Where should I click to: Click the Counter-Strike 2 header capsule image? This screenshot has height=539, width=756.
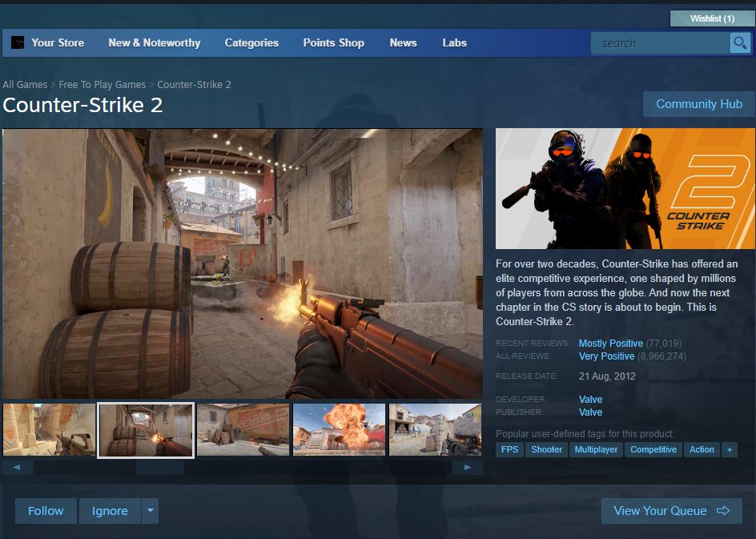[x=625, y=189]
